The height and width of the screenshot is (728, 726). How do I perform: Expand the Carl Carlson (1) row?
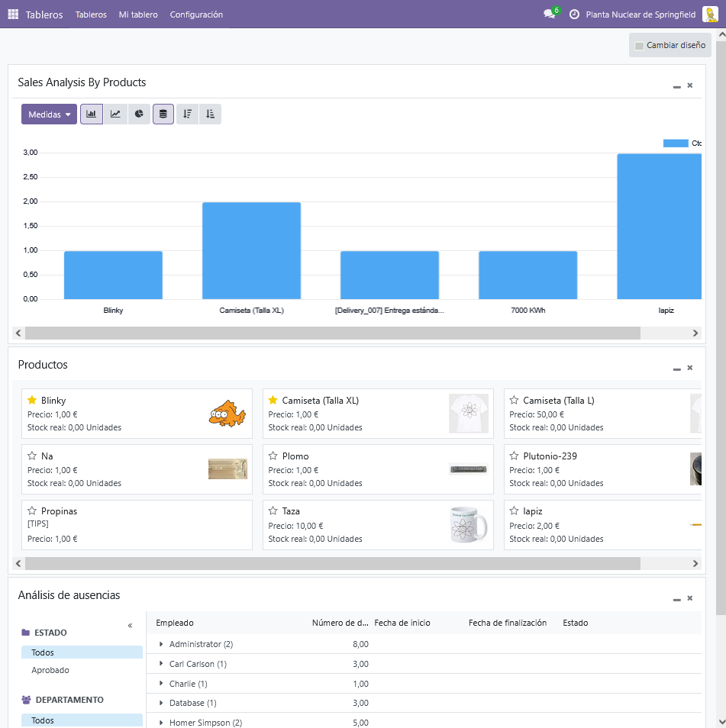[x=161, y=664]
